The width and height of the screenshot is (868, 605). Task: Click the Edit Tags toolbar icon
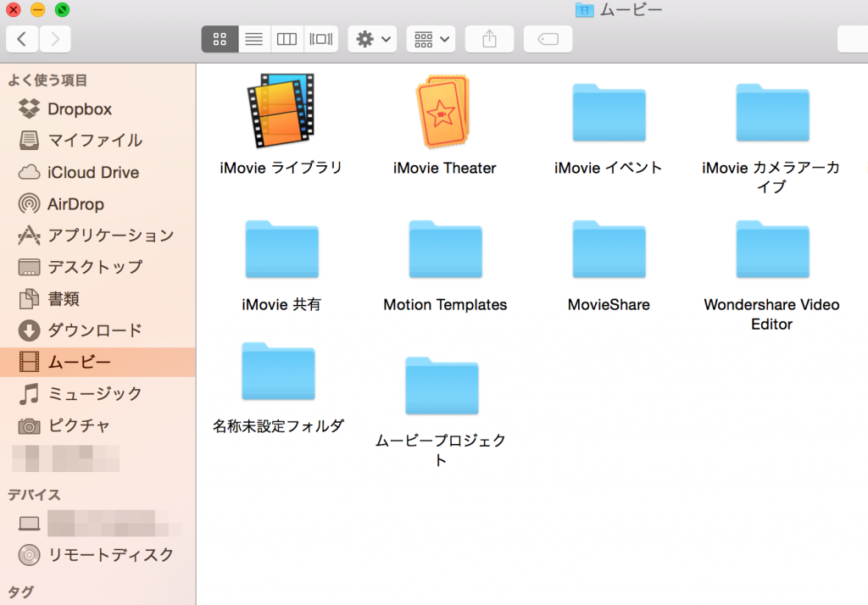[548, 39]
